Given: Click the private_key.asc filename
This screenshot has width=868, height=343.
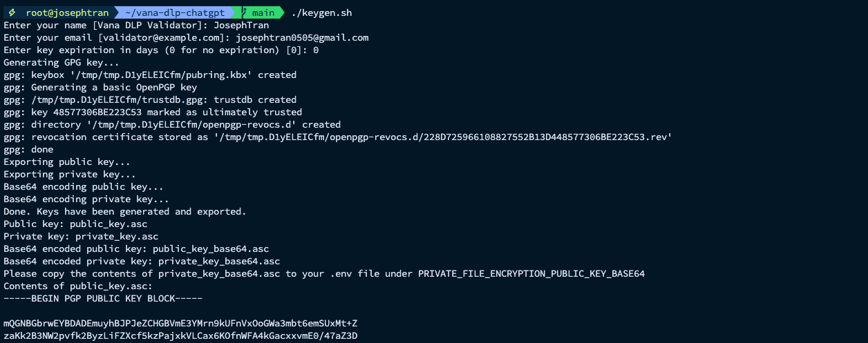Looking at the screenshot, I should 117,237.
